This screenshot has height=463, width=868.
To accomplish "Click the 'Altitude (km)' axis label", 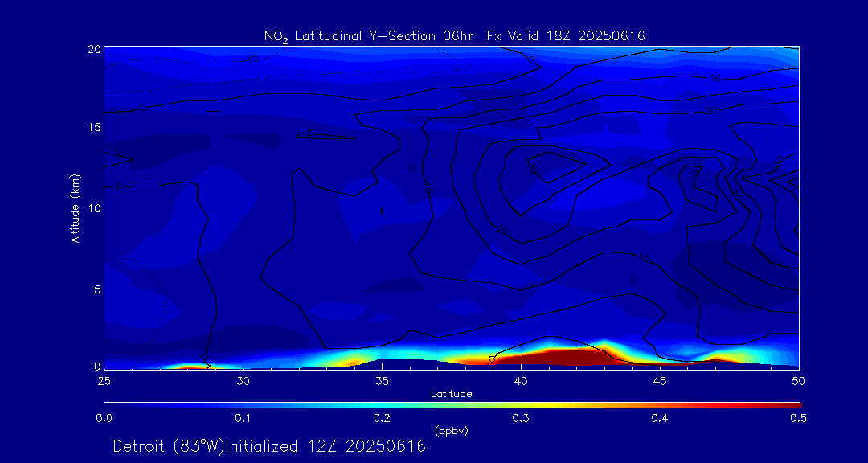I will click(x=75, y=207).
